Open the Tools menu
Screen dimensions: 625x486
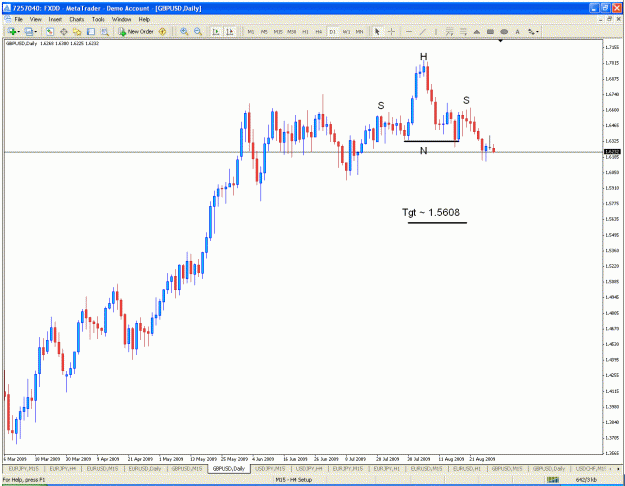(x=98, y=19)
